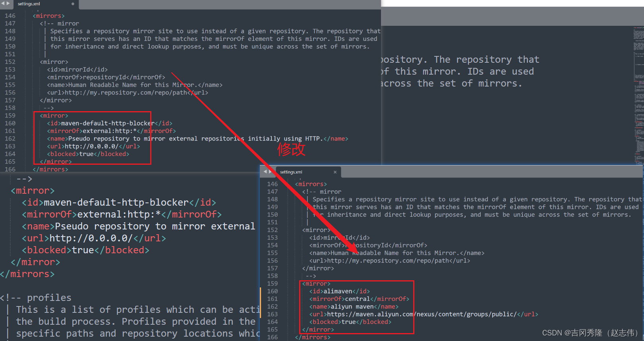
Task: Click zoomed 'The repository that' text, right pane
Action: point(487,60)
